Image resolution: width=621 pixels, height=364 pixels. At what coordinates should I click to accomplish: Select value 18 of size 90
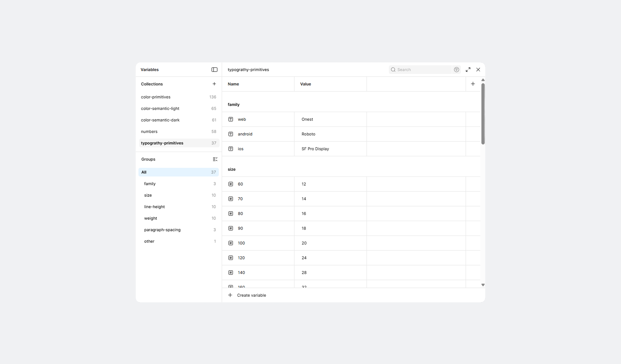click(331, 228)
